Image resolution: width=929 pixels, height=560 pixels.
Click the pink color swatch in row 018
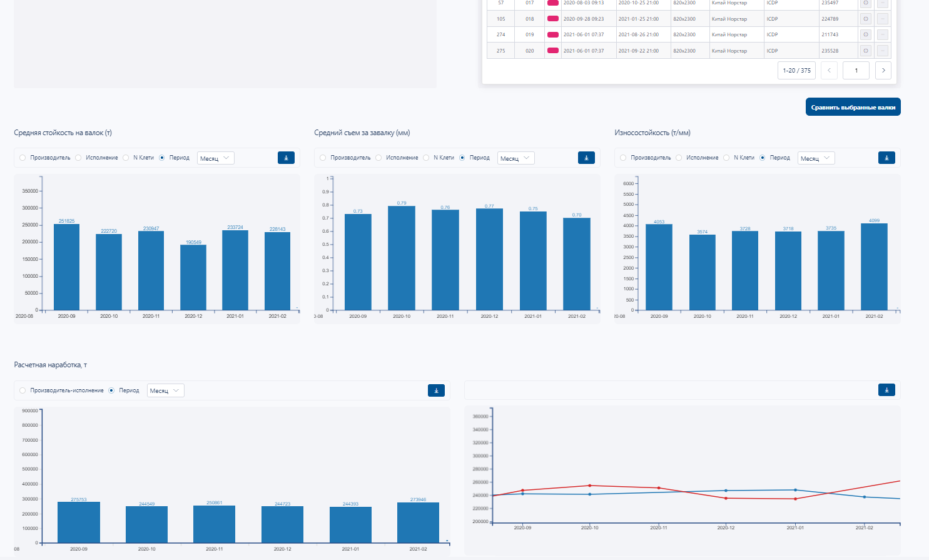click(553, 19)
